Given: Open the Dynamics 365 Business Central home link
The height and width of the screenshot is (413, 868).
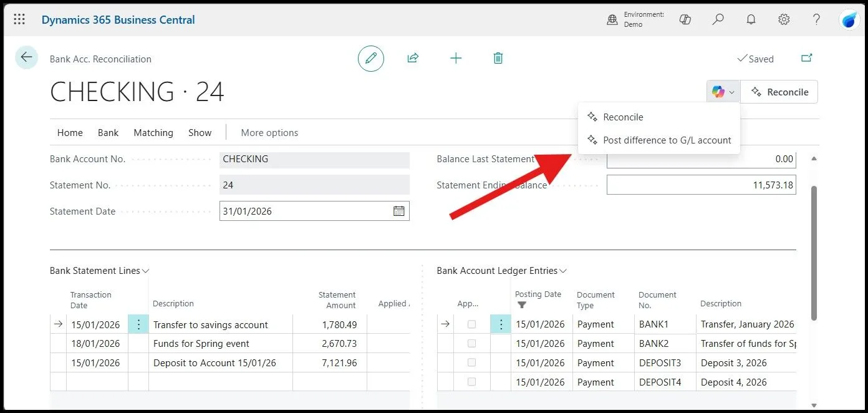Looking at the screenshot, I should pos(118,20).
